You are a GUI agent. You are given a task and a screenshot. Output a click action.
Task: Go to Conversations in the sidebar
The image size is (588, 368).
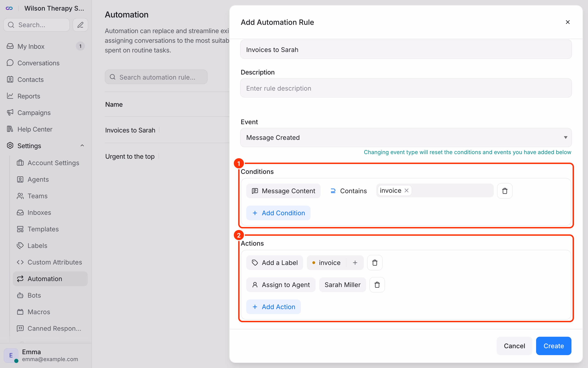[46, 63]
